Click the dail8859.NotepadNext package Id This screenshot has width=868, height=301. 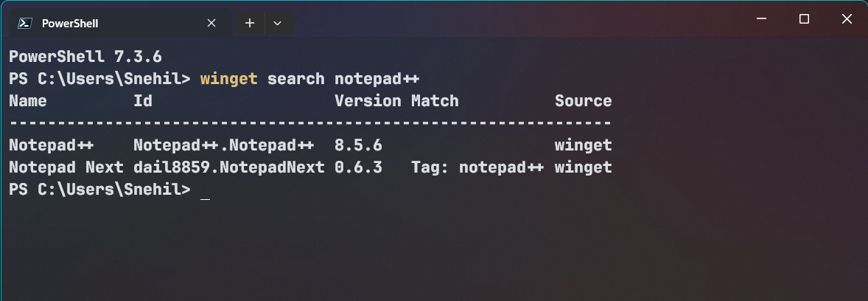click(228, 167)
